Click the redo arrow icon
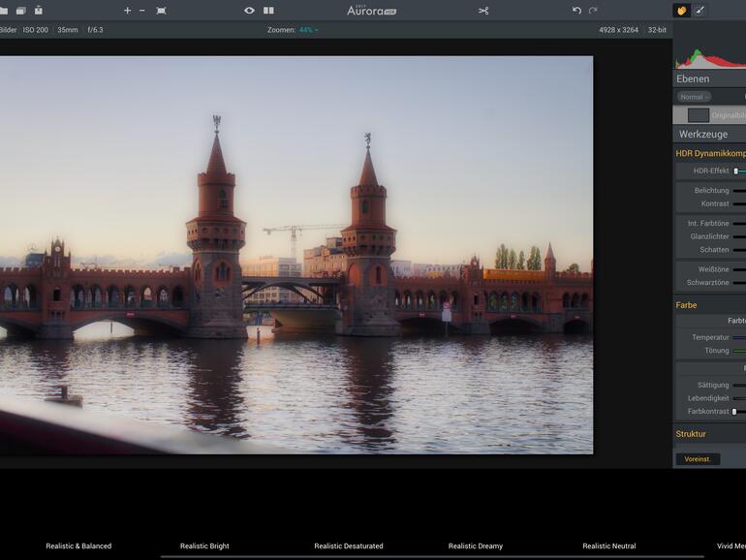This screenshot has width=746, height=560. [x=593, y=11]
